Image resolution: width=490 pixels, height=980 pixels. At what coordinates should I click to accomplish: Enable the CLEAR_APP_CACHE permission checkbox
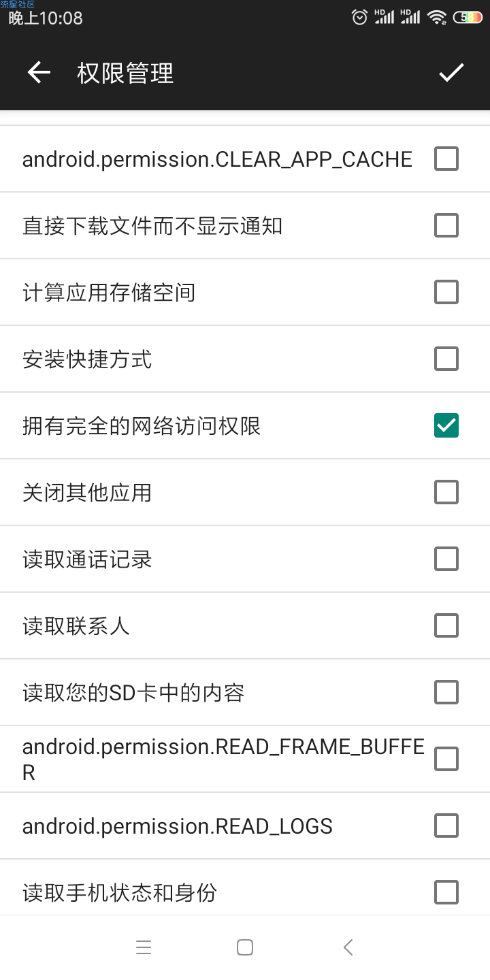pos(446,159)
